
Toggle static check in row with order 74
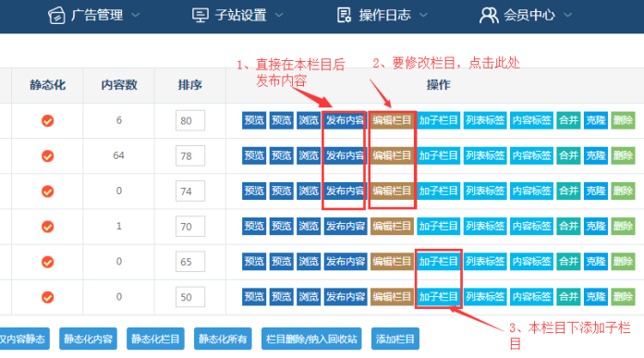point(48,191)
